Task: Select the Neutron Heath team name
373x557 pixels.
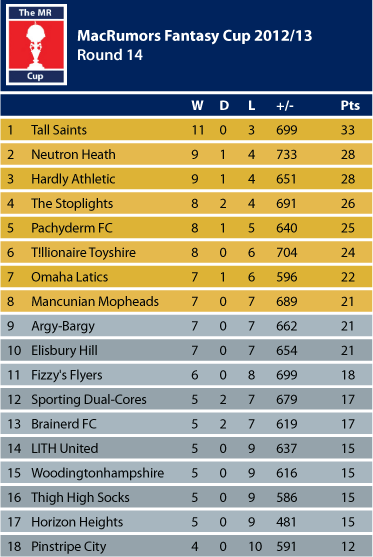Action: point(73,155)
